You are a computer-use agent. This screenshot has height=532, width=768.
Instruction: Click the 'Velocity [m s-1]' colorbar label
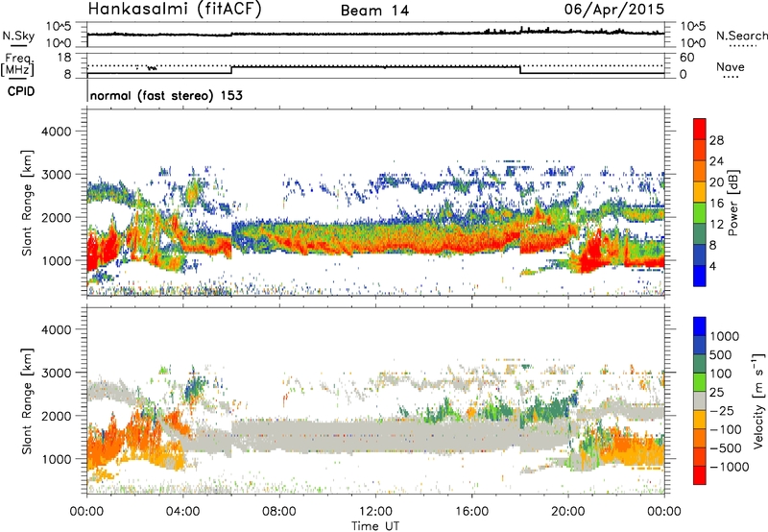[x=758, y=400]
